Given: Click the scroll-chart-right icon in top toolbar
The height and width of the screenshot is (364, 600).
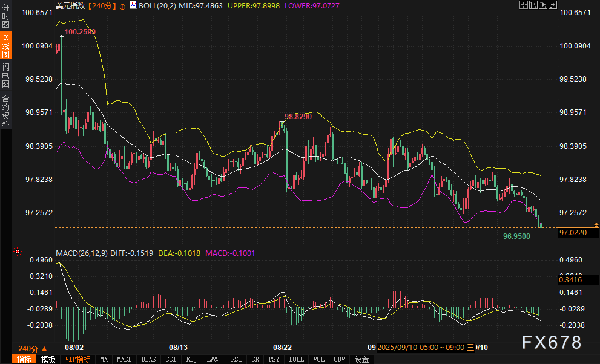Looking at the screenshot, I should click(542, 5).
